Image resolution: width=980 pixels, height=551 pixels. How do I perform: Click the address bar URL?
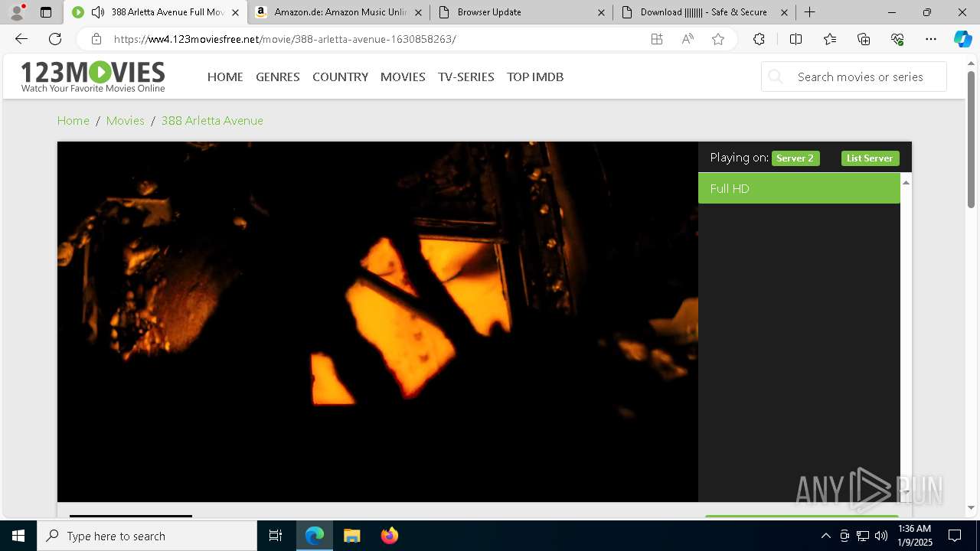tap(285, 39)
